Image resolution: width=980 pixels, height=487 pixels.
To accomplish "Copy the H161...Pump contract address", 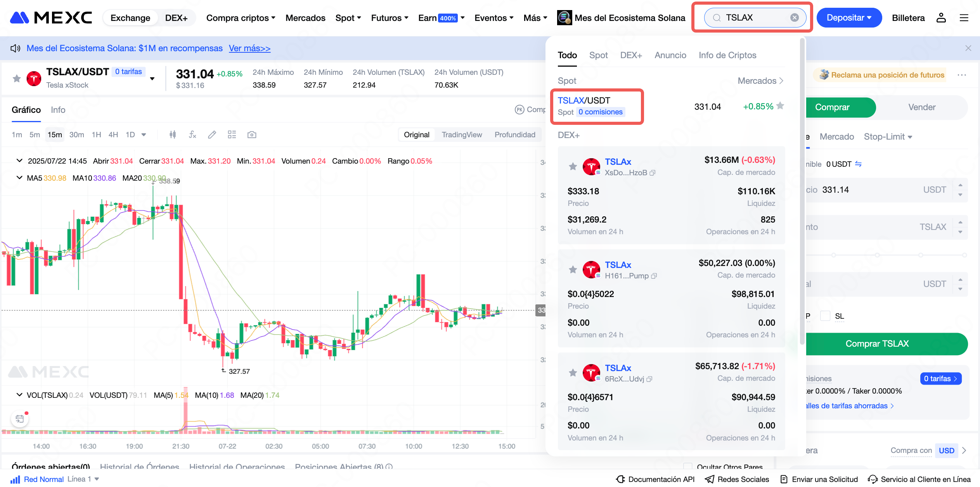I will click(x=654, y=276).
